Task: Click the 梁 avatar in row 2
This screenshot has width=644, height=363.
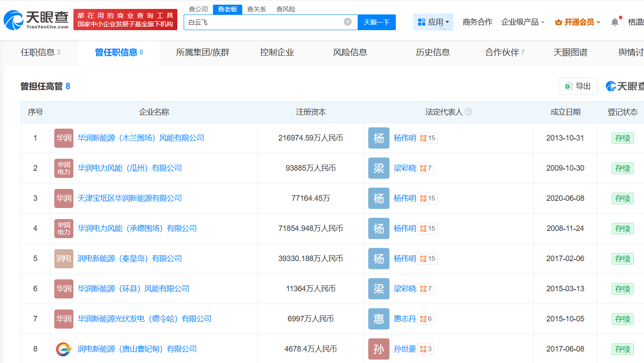Action: 378,168
